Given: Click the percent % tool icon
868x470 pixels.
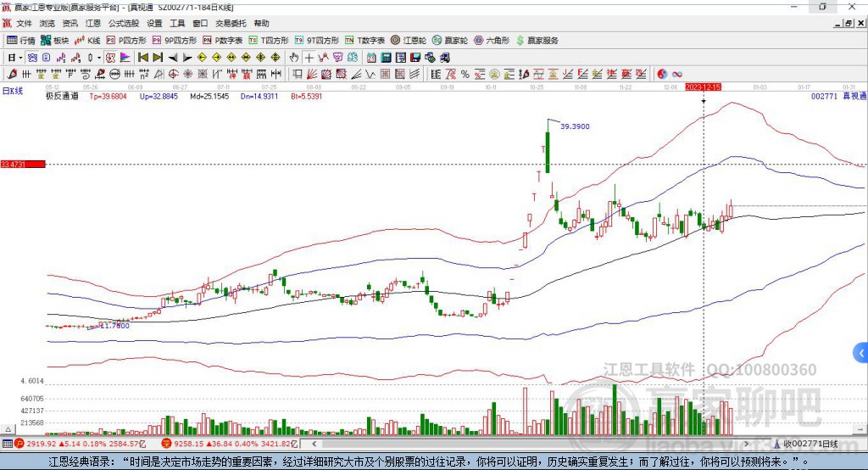Looking at the screenshot, I should (x=465, y=75).
